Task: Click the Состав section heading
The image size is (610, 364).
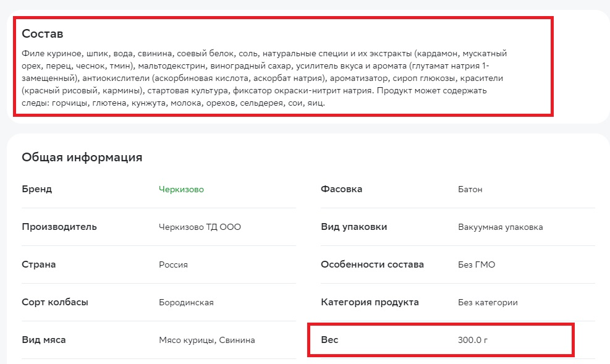Action: (x=43, y=34)
